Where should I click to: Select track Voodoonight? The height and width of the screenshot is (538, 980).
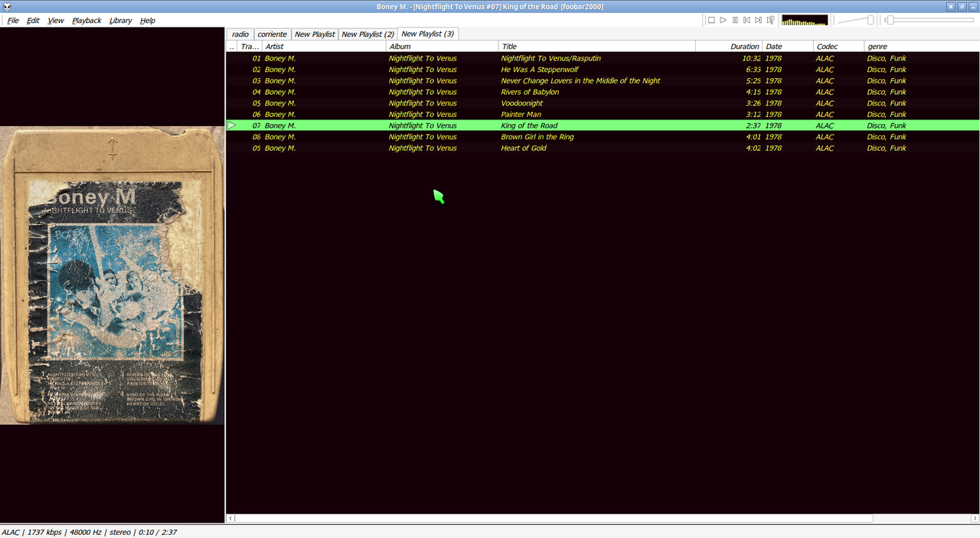603,103
